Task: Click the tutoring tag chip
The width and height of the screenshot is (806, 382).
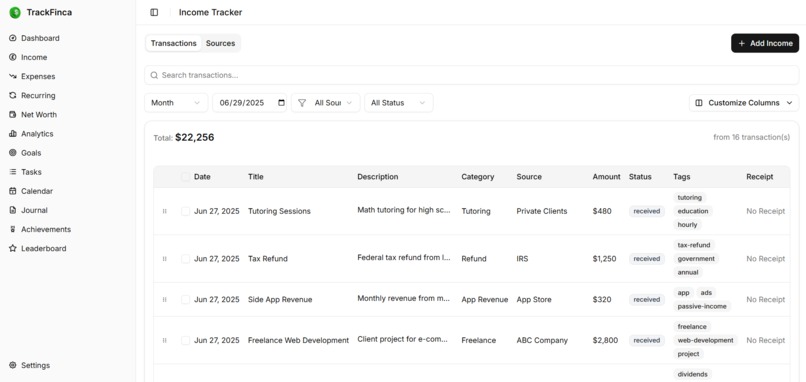Action: pos(689,197)
